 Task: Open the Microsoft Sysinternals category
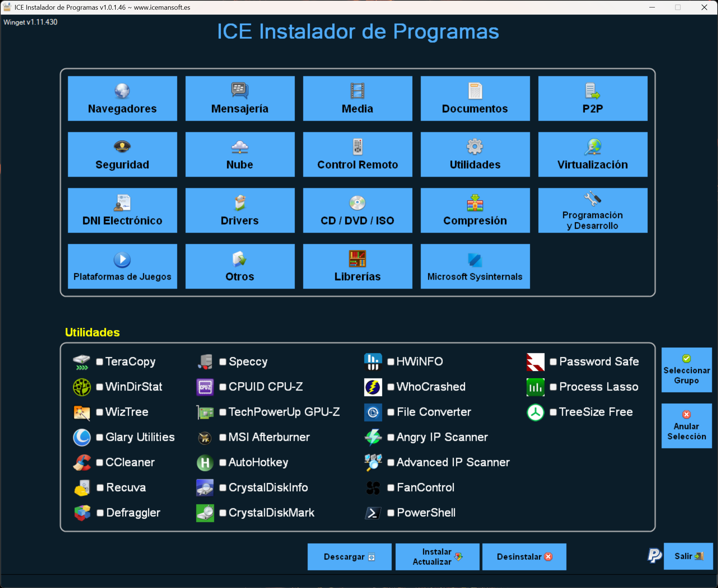point(475,266)
